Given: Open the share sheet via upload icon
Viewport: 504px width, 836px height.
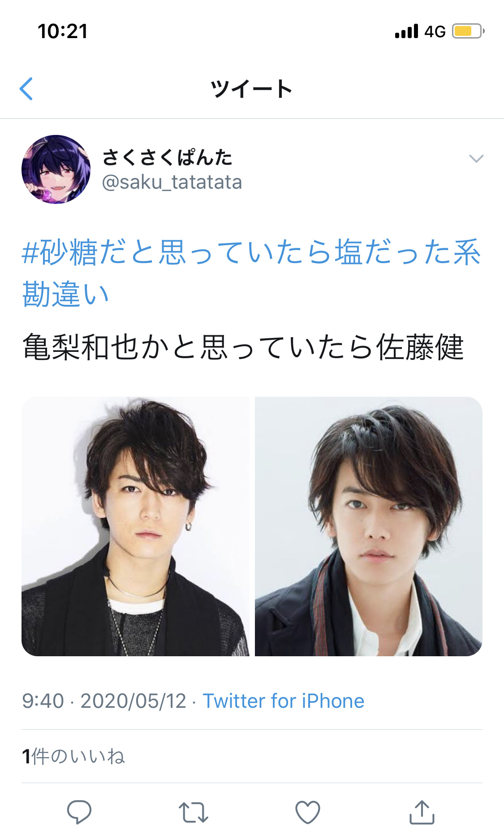Looking at the screenshot, I should (422, 812).
